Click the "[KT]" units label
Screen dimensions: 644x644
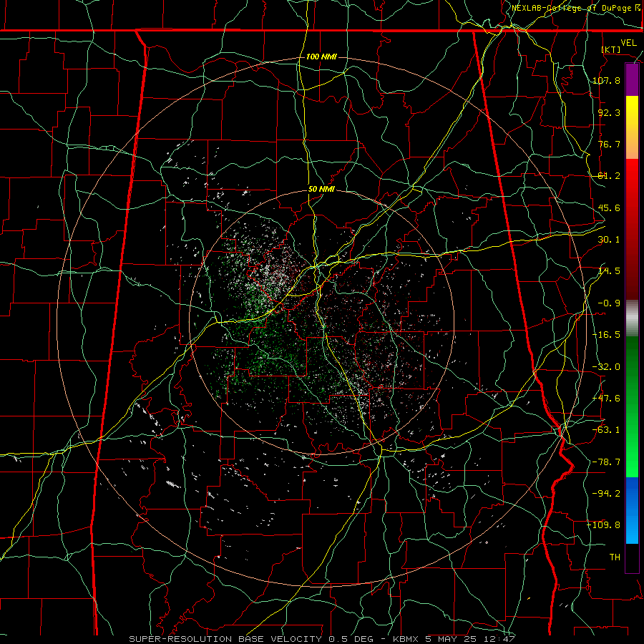[x=611, y=49]
